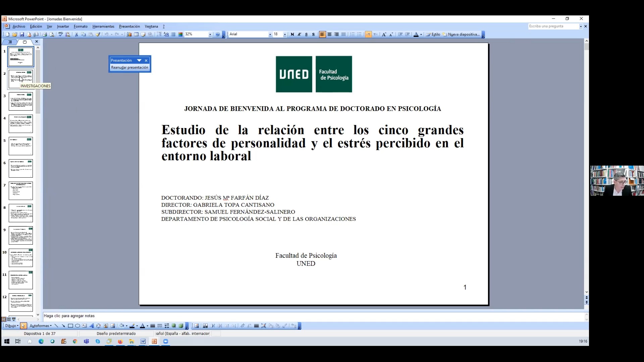Expand font color dropdown arrow in formatting toolbar

421,35
